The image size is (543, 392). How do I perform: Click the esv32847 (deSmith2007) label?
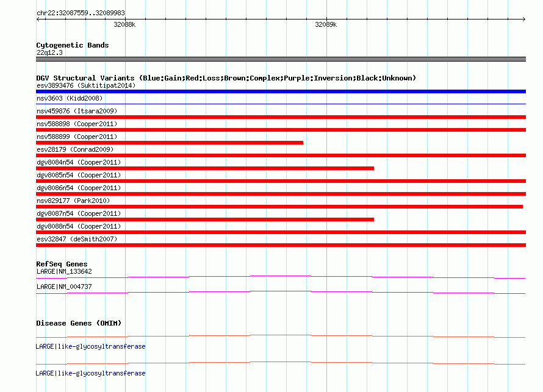(x=77, y=239)
